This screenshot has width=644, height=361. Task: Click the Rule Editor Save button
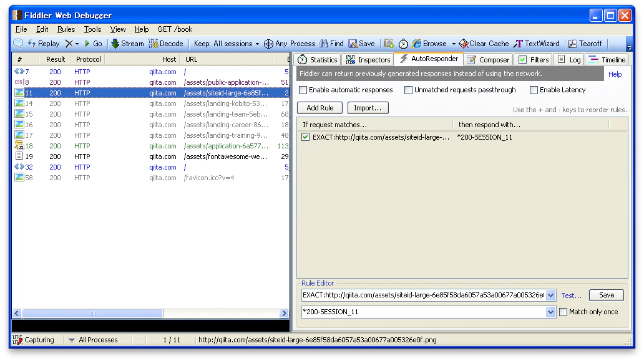pyautogui.click(x=607, y=295)
